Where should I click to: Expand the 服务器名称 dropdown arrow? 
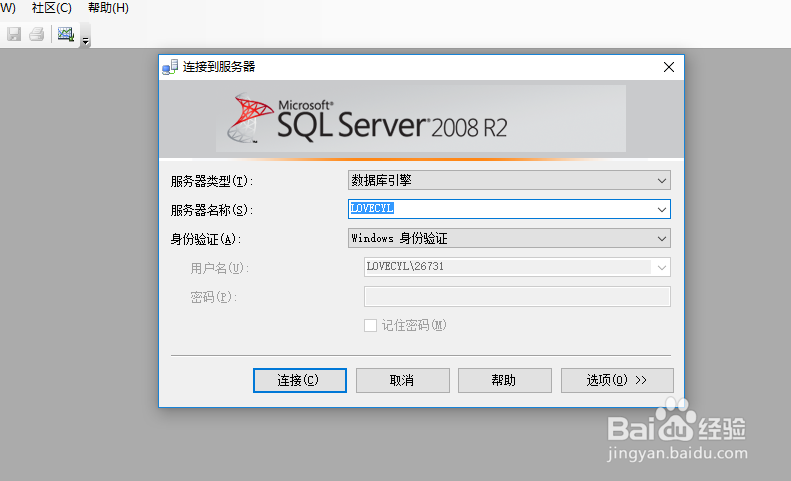(x=661, y=209)
